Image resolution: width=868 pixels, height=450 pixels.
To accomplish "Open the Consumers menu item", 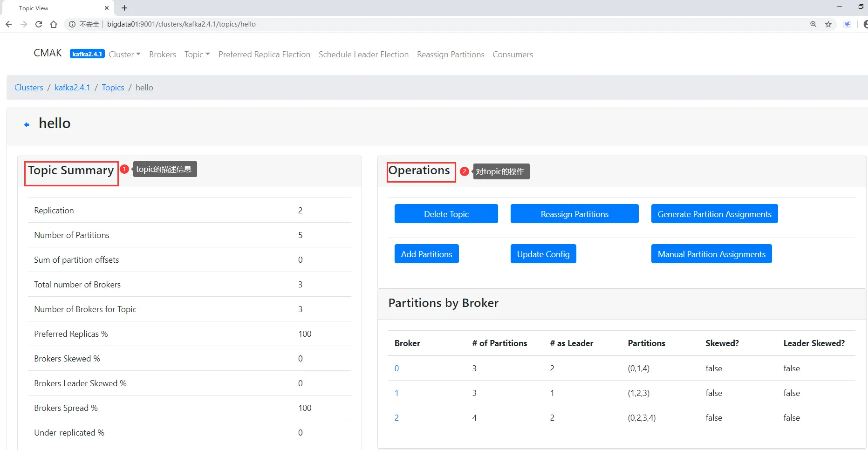I will (513, 55).
